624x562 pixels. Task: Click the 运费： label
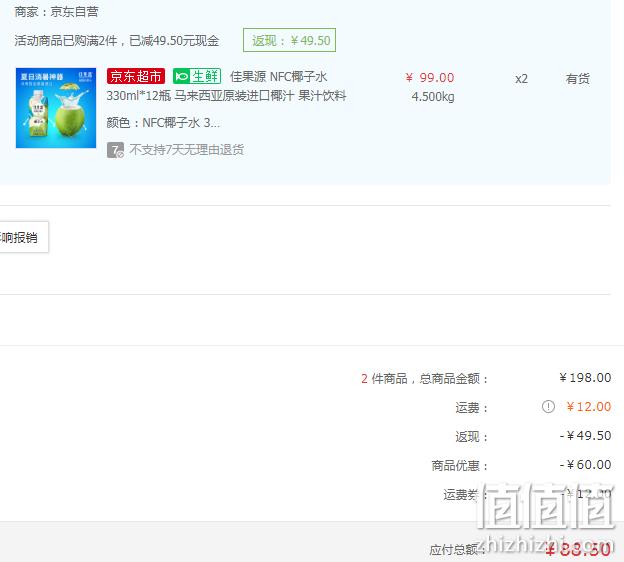tap(472, 408)
